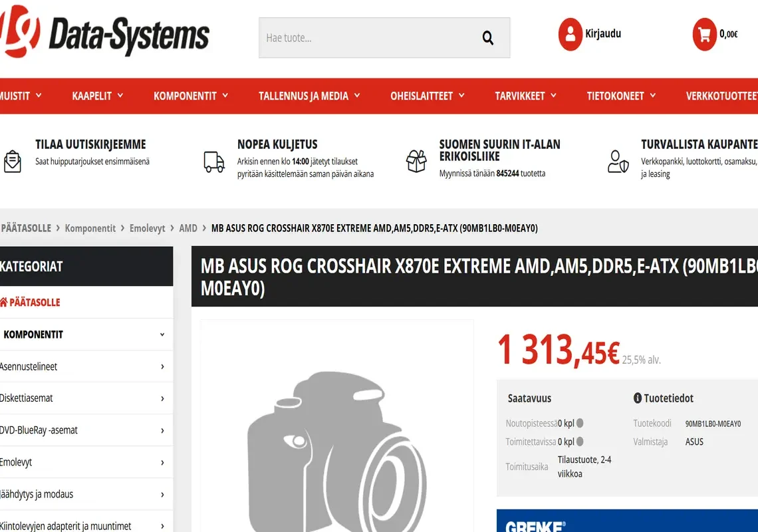Open the Tarvikkeet menu
The width and height of the screenshot is (758, 532).
[526, 96]
